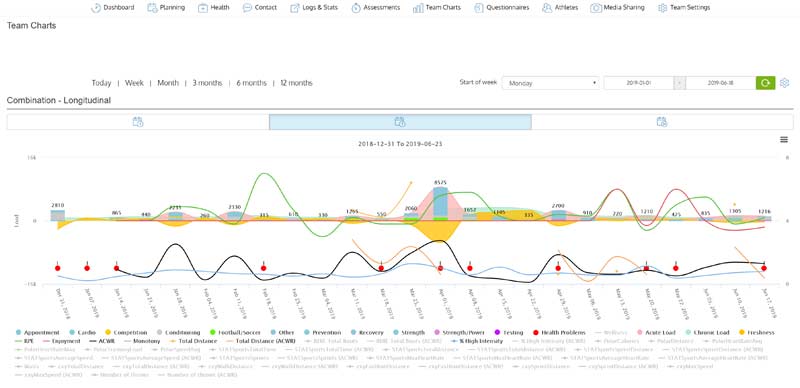This screenshot has width=800, height=388.
Task: Click the end date field 2019-06-18
Action: (720, 83)
